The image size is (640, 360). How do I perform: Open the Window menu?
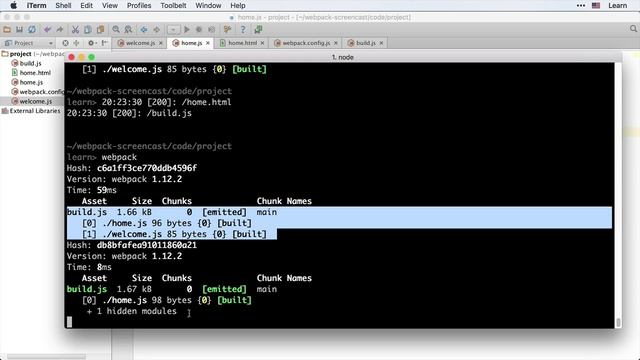(208, 5)
